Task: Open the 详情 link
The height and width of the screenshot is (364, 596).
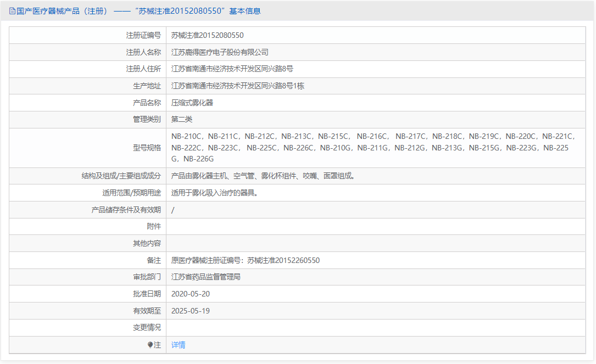Action: tap(178, 344)
